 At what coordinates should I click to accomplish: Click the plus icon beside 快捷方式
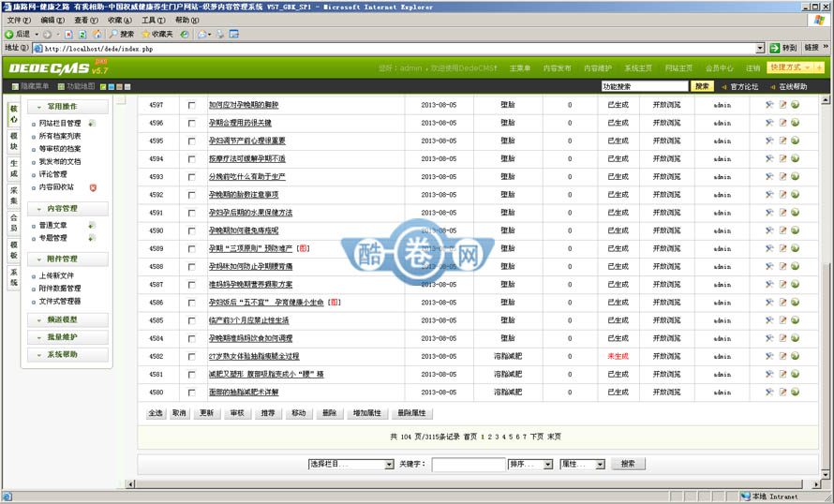[x=819, y=68]
